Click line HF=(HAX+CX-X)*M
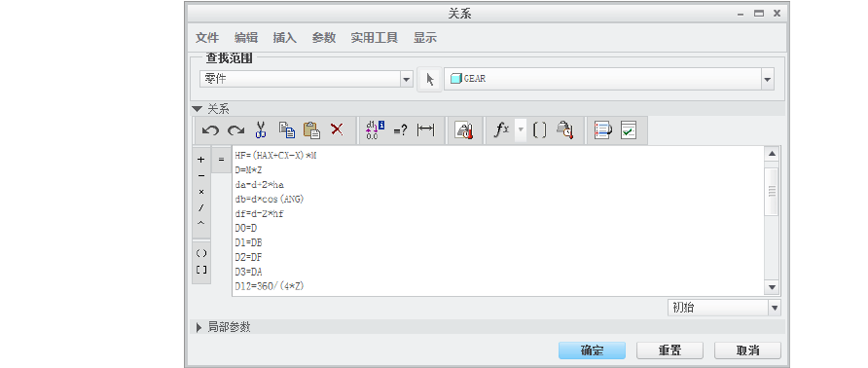Screen dimensions: 868x368 pos(275,156)
